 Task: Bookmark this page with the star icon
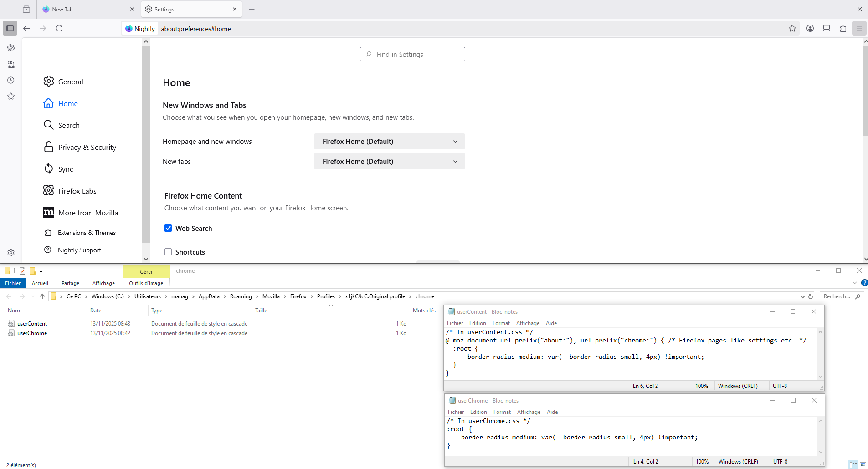point(792,28)
